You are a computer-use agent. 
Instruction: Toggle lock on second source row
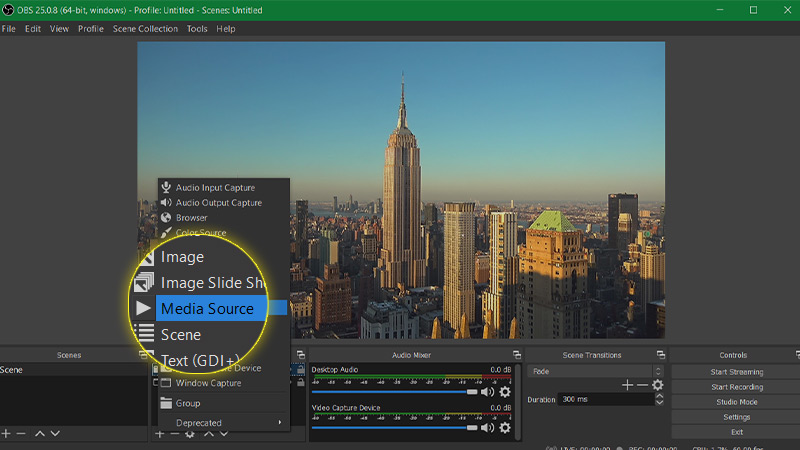[301, 382]
